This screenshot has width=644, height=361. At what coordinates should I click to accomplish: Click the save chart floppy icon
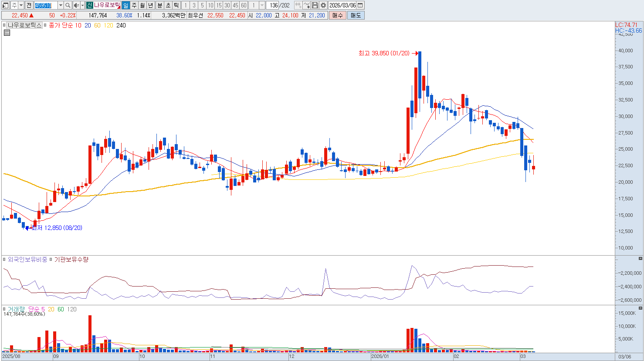pos(315,5)
